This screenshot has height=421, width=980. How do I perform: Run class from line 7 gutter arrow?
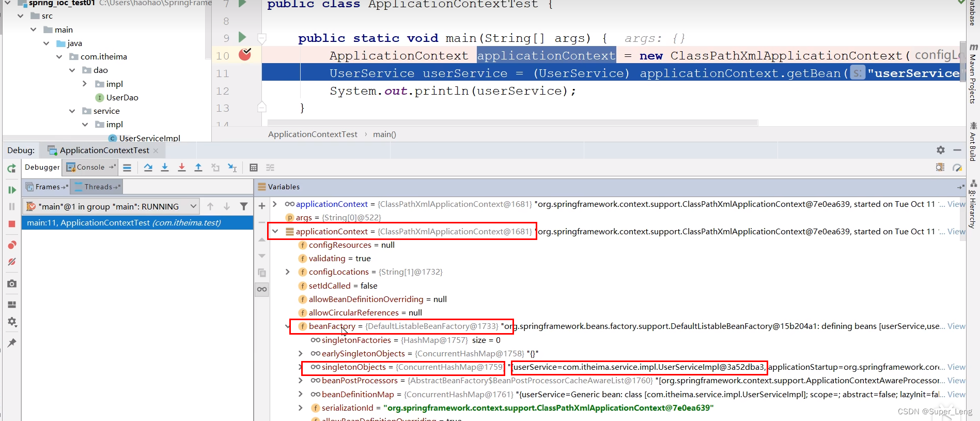pyautogui.click(x=242, y=4)
